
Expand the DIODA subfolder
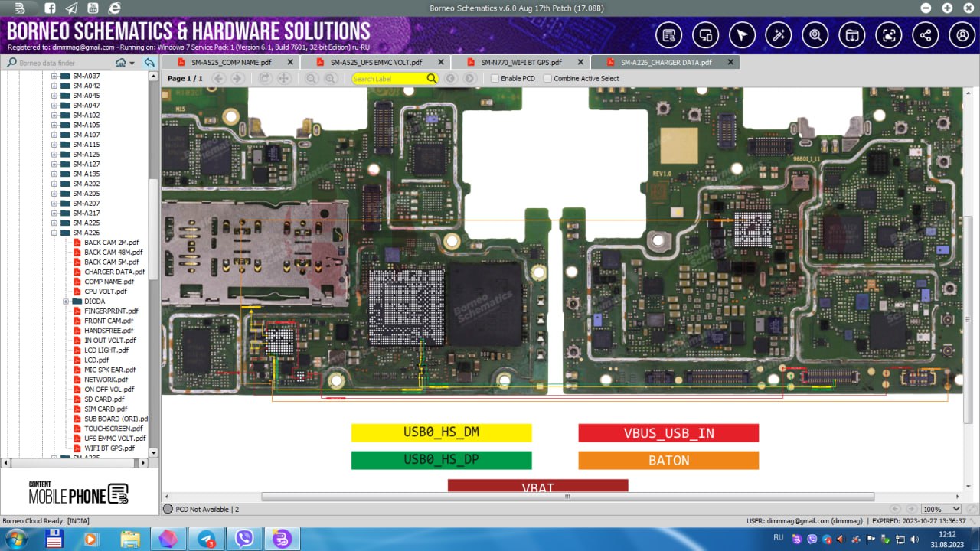pyautogui.click(x=67, y=302)
